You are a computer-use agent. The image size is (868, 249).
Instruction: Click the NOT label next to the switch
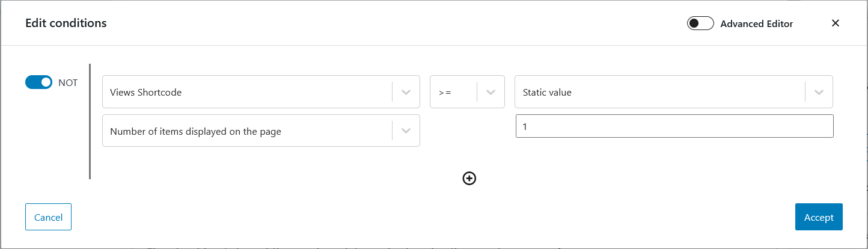point(68,83)
